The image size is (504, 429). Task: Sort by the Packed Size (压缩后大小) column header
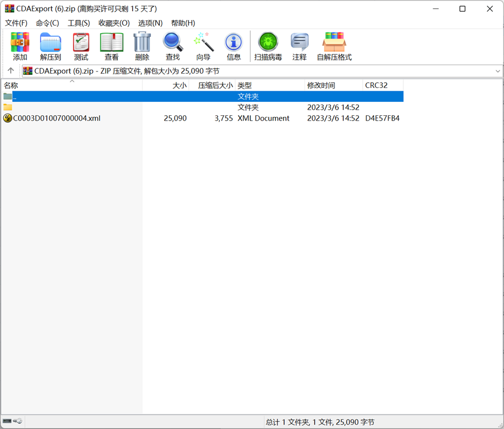212,85
